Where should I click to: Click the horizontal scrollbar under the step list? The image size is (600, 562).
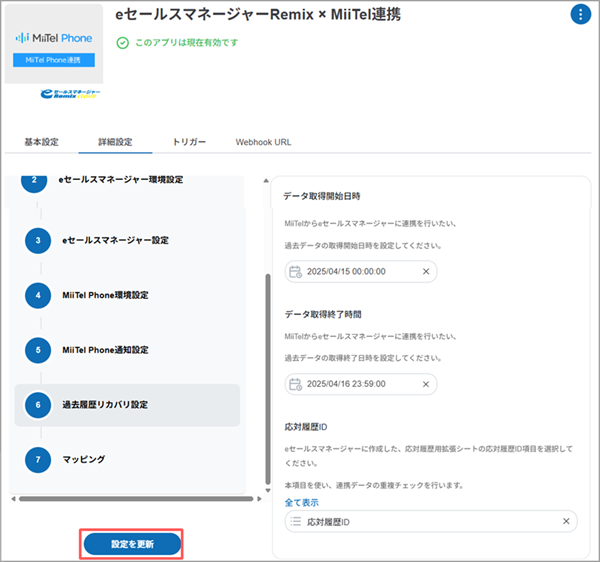[130, 498]
